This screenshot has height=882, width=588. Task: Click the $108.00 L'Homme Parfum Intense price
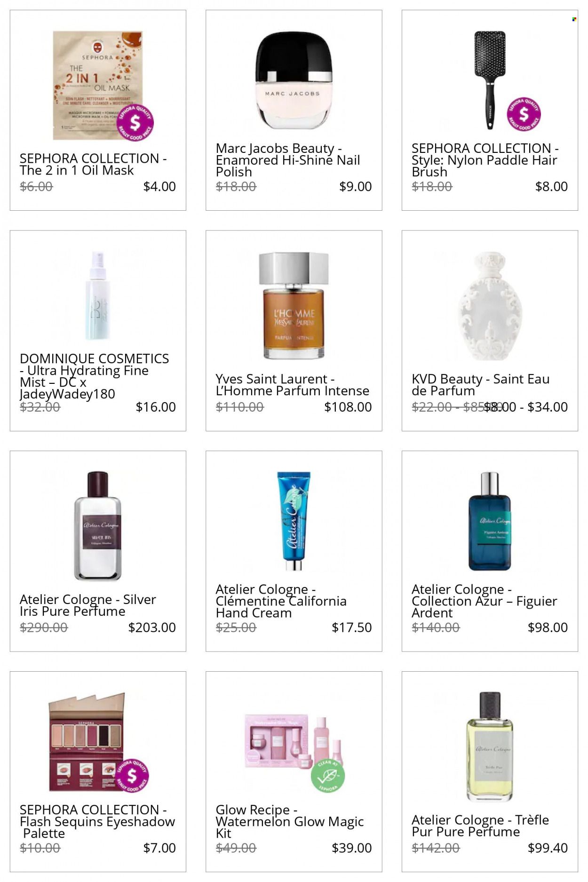coord(348,407)
